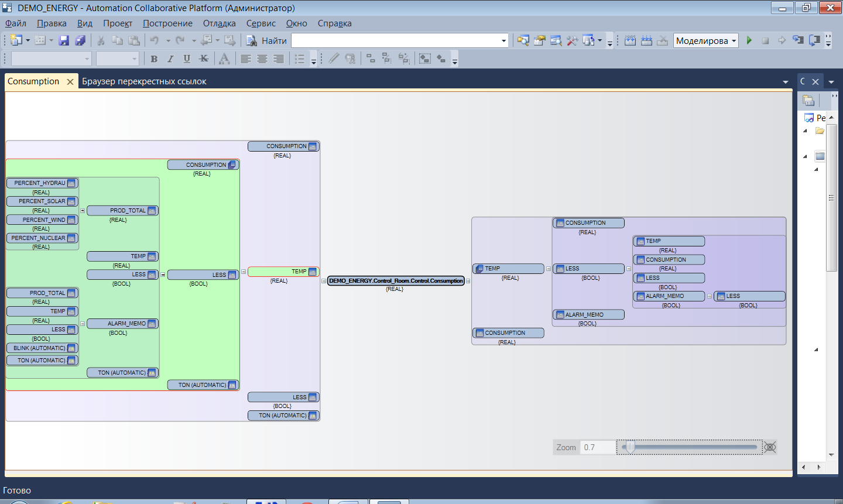The image size is (843, 504).
Task: Open the Моделирова mode dropdown
Action: [x=734, y=41]
